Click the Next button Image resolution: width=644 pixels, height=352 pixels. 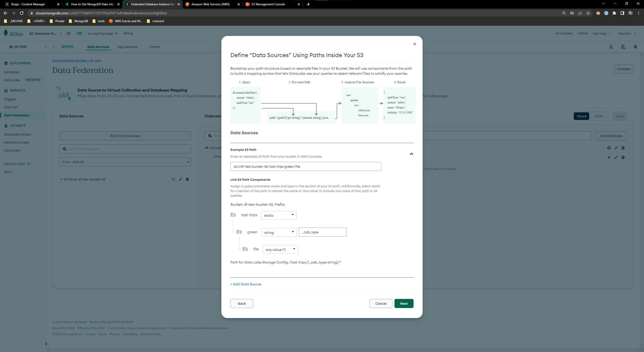(x=404, y=303)
